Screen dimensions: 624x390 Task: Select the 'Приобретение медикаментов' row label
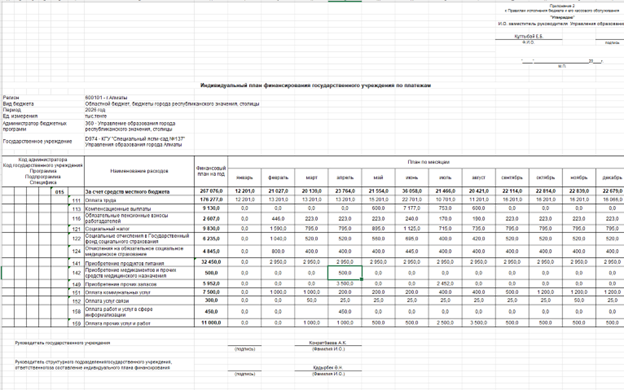pos(139,273)
